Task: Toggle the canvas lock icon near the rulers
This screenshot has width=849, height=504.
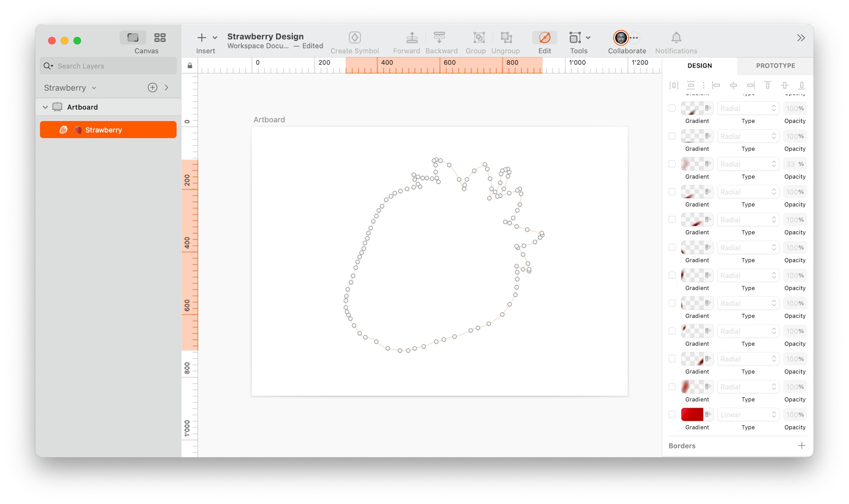Action: [190, 65]
